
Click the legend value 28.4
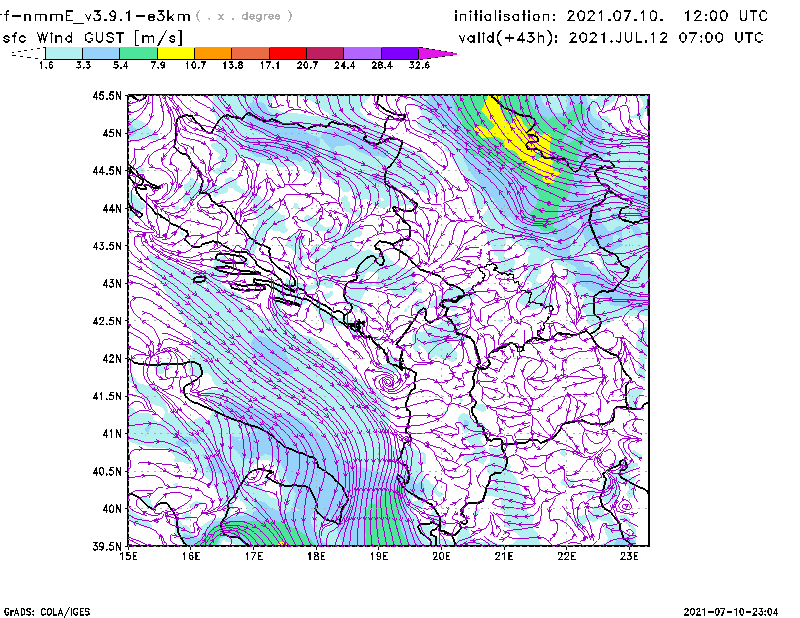(x=382, y=65)
